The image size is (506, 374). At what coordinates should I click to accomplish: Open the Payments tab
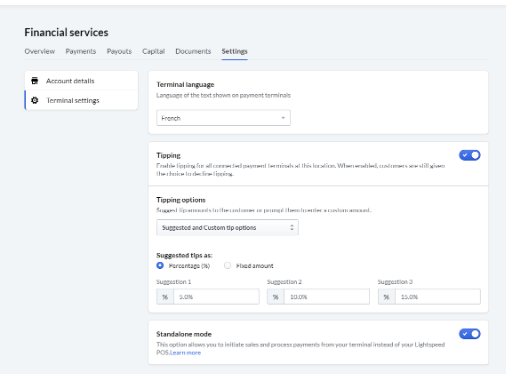point(81,51)
